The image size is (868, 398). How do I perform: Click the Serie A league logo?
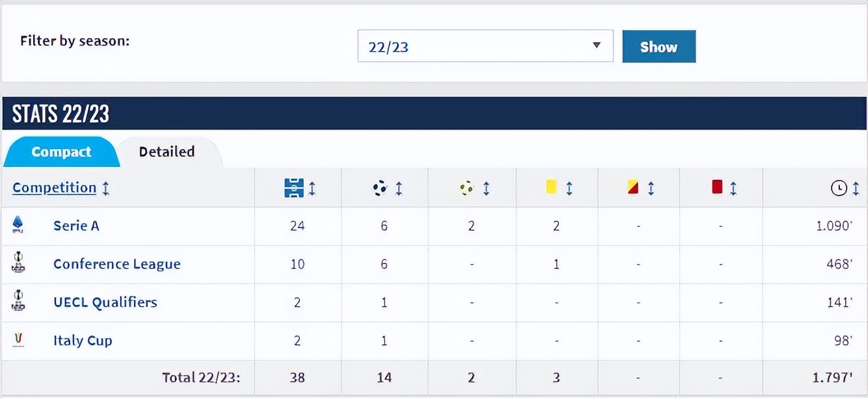pyautogui.click(x=18, y=225)
